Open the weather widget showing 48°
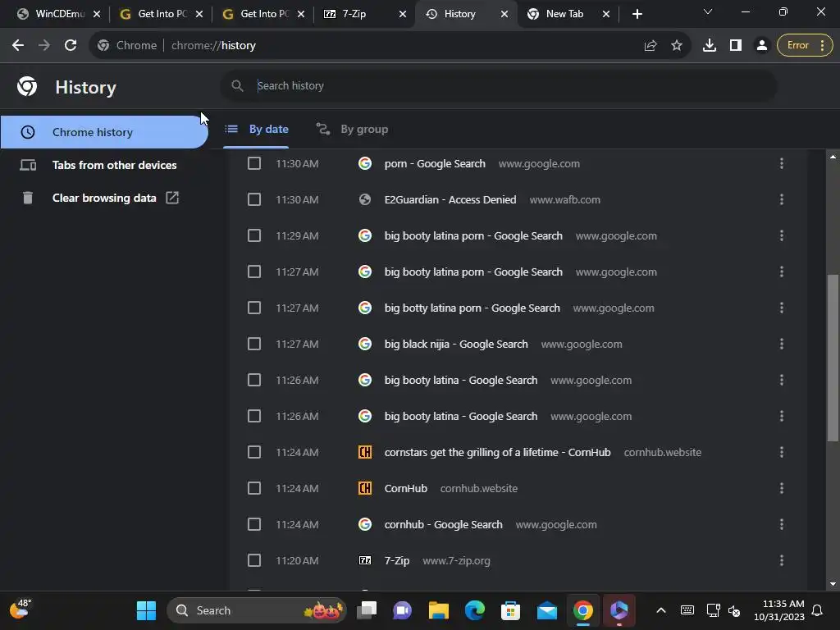 coord(21,609)
